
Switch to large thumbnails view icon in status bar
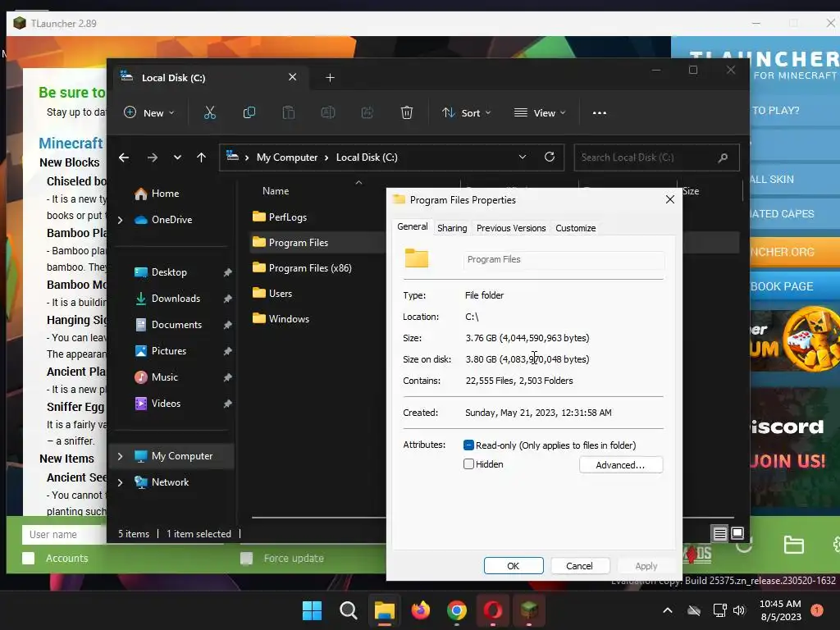737,533
